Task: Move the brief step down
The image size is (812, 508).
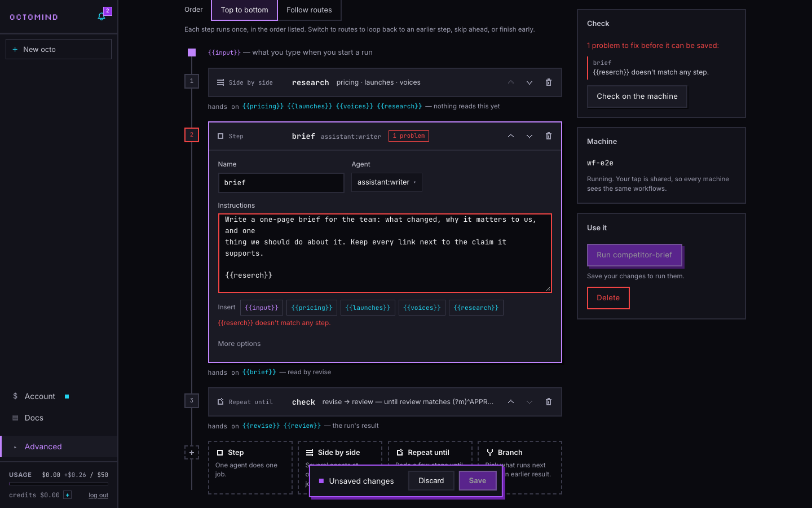Action: [x=529, y=136]
